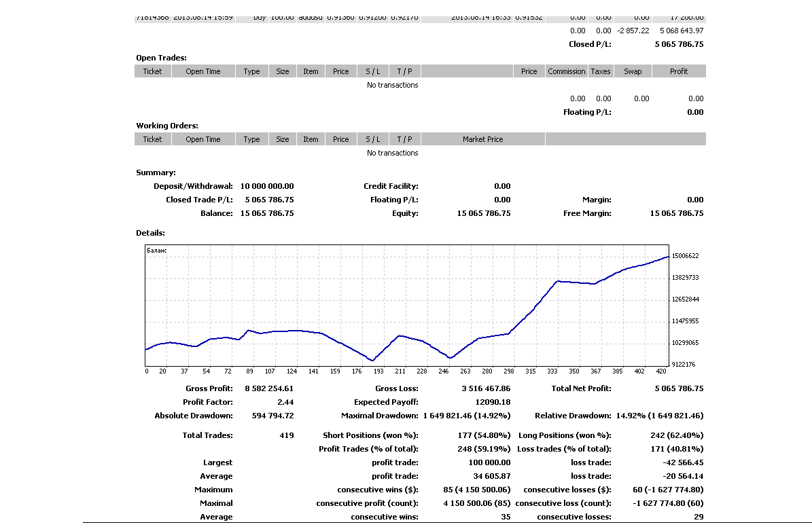Select consecutive wins ($) value 85 (4 150 500.06)

click(x=477, y=489)
